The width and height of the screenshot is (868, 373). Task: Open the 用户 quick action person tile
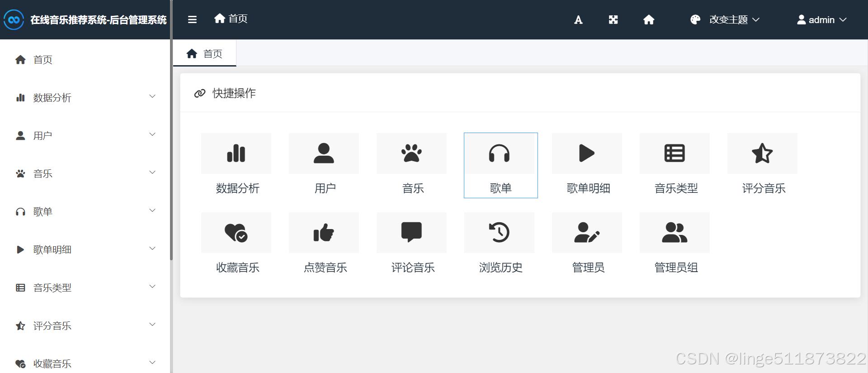tap(324, 153)
